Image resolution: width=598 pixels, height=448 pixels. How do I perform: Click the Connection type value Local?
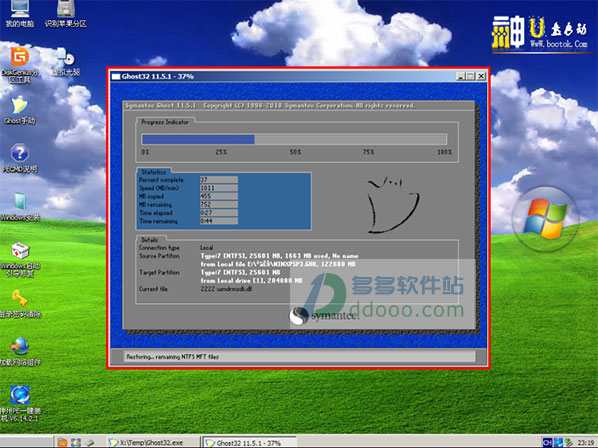click(207, 247)
